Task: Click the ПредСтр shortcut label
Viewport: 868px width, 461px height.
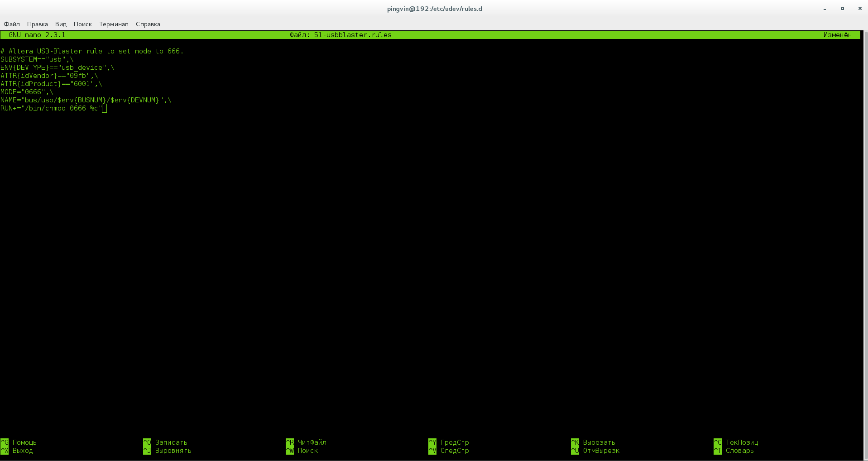Action: click(x=455, y=442)
